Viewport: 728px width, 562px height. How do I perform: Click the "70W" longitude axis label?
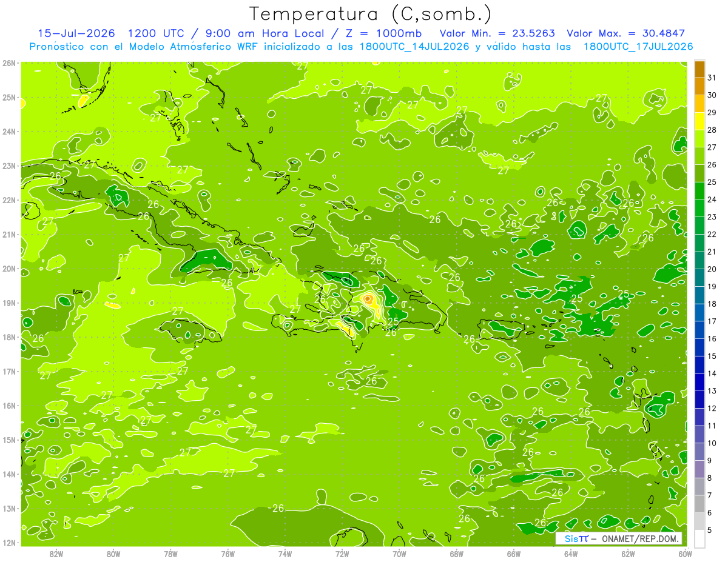click(399, 554)
